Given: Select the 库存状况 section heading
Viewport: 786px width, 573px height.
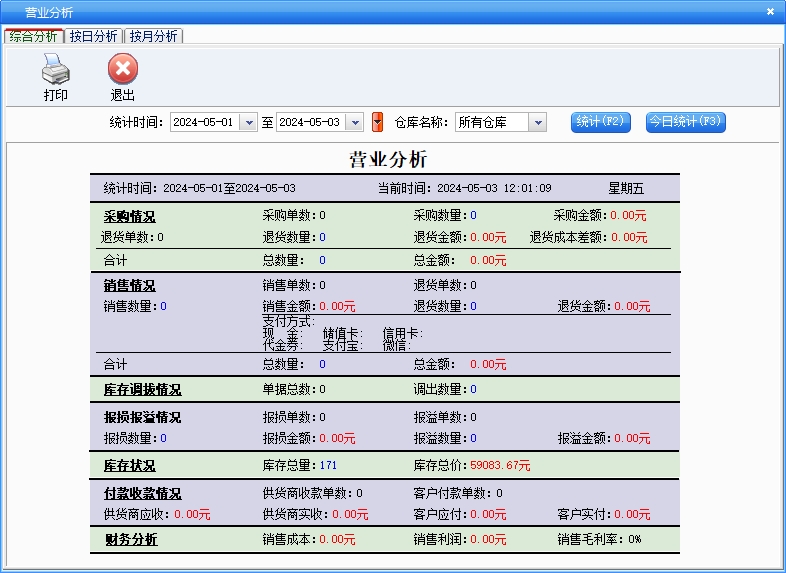Looking at the screenshot, I should 129,466.
